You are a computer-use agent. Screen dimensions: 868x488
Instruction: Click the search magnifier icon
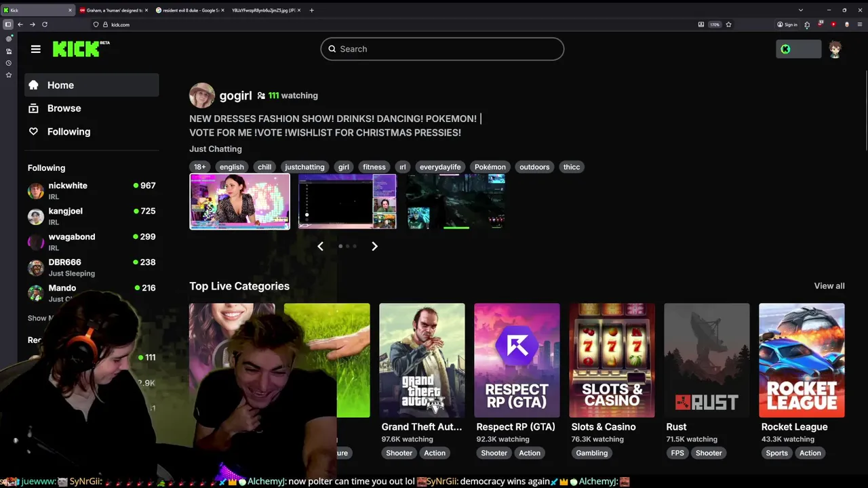pyautogui.click(x=332, y=49)
